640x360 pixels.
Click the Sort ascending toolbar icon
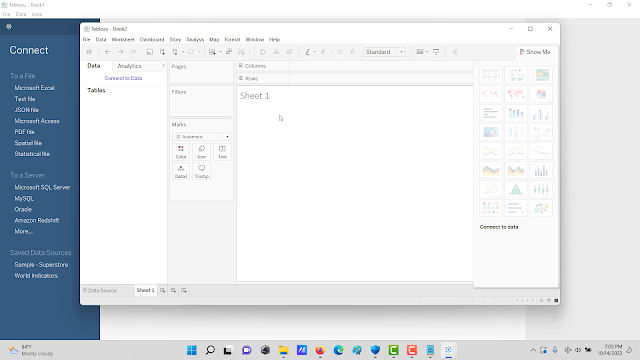pos(276,52)
